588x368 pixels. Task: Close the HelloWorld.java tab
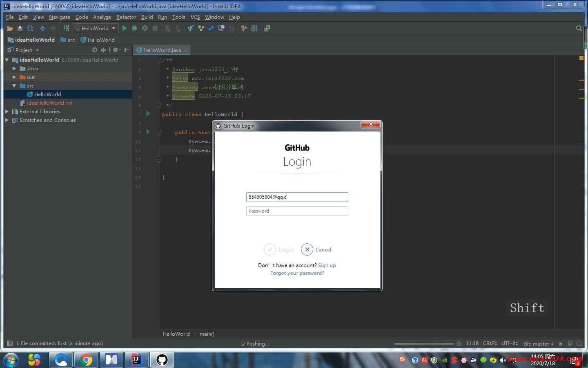[x=185, y=50]
